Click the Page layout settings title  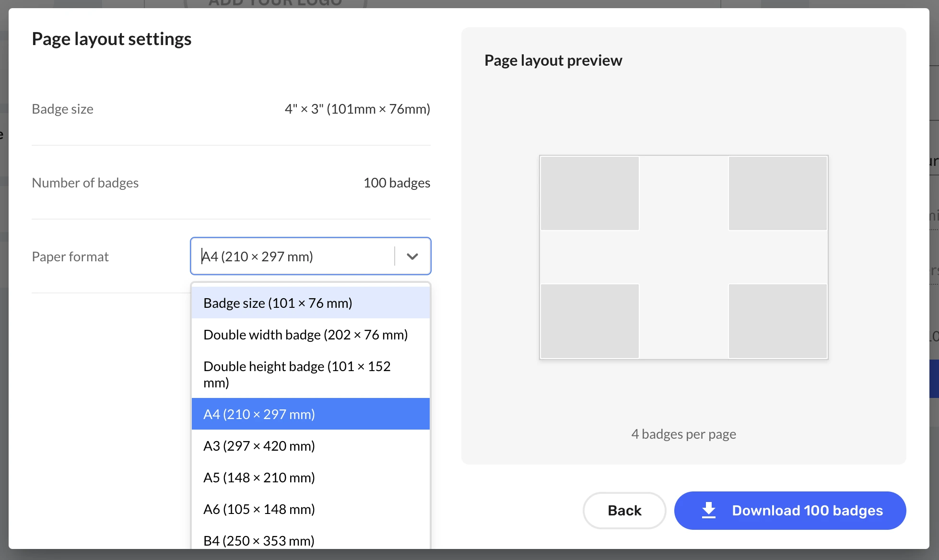[111, 38]
